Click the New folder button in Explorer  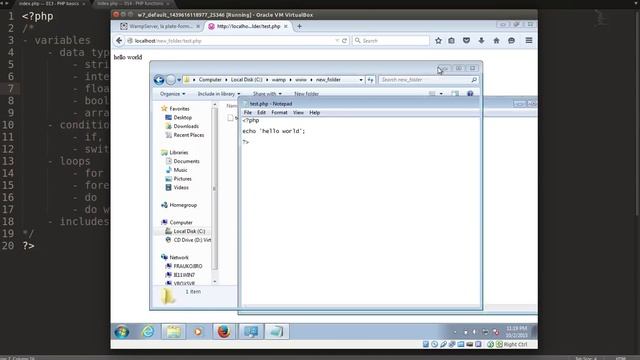[x=306, y=94]
